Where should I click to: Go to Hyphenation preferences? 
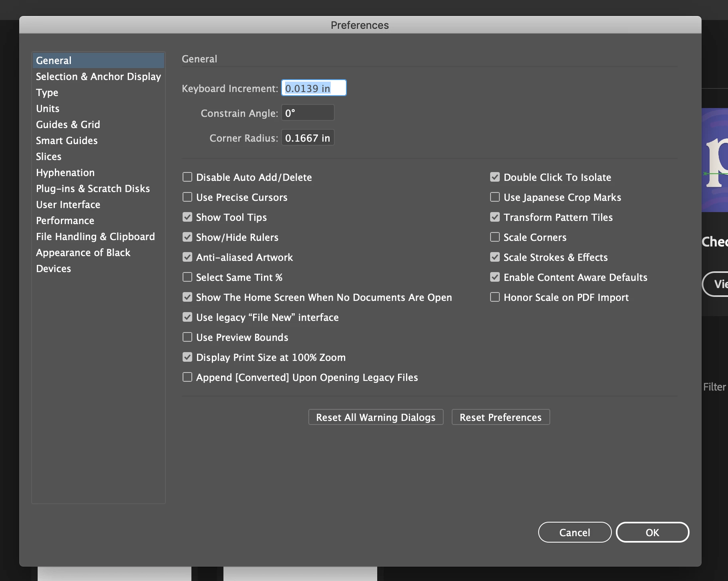pyautogui.click(x=98, y=172)
